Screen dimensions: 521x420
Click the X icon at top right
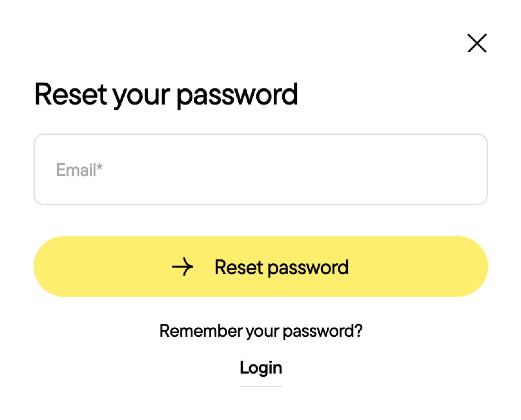coord(477,43)
